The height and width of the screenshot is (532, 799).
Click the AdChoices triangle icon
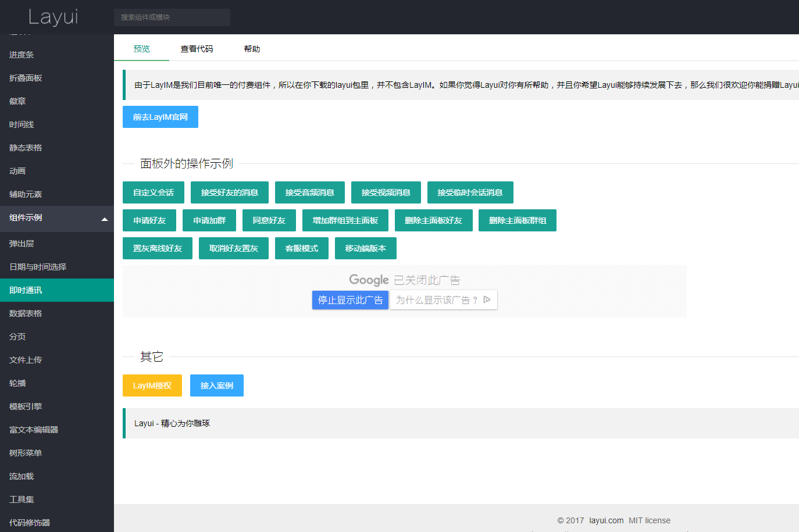[487, 300]
